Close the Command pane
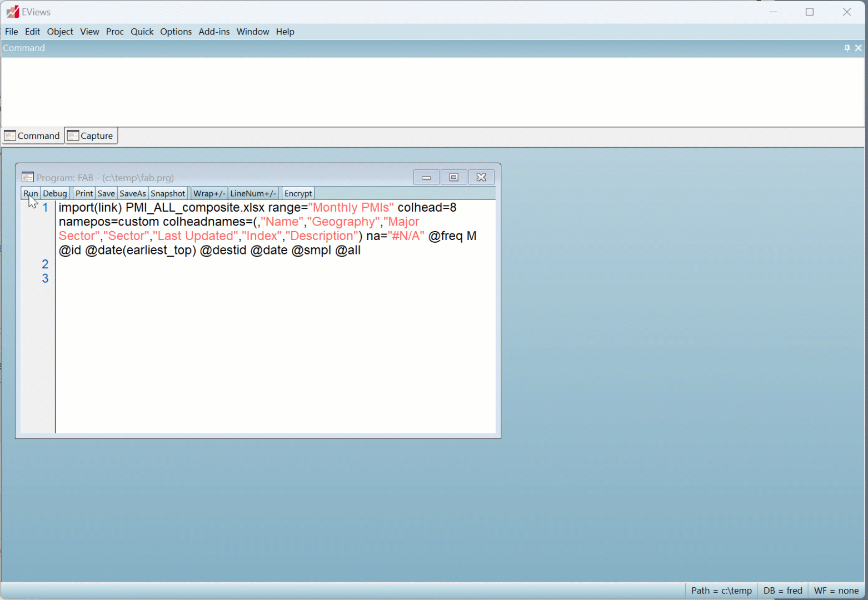The image size is (868, 600). click(x=859, y=48)
